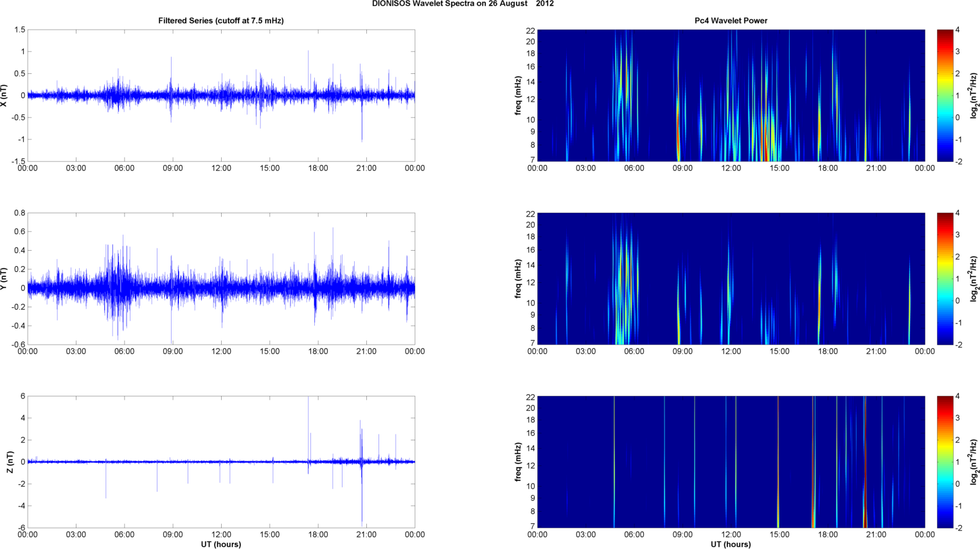
Task: Click the DIONISOS Wavelet Spectra main title
Action: (463, 4)
